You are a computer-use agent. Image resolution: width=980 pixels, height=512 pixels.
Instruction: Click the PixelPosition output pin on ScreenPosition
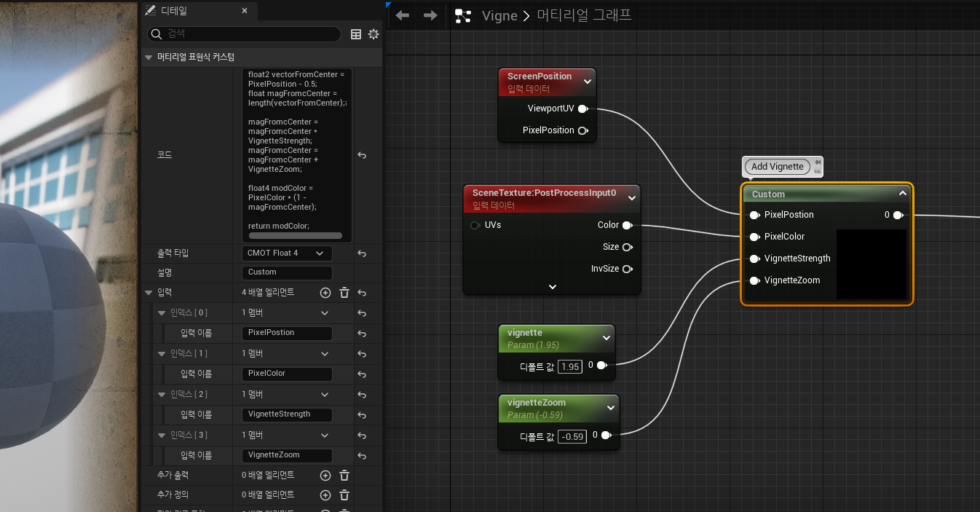tap(583, 130)
